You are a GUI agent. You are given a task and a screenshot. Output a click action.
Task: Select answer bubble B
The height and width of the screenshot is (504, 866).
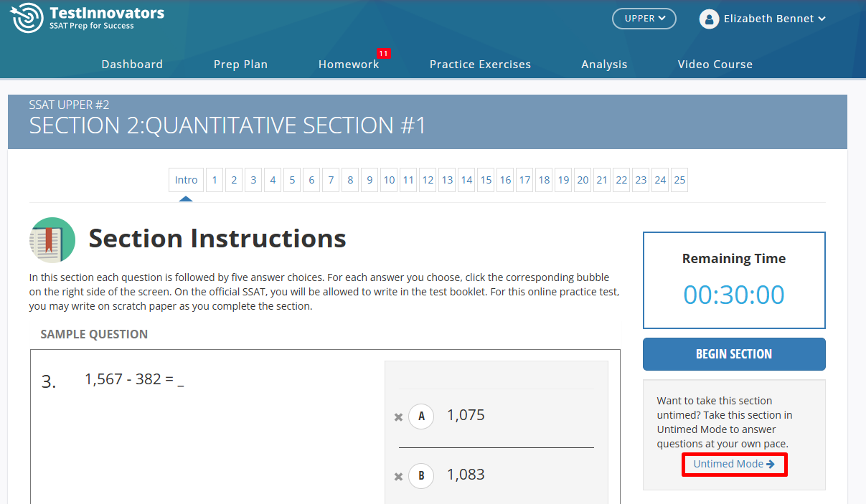pos(421,475)
